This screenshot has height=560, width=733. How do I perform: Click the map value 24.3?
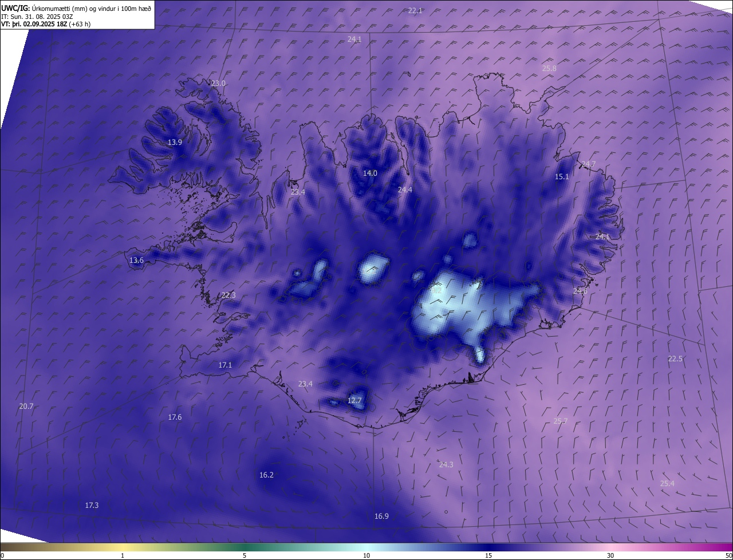[446, 464]
